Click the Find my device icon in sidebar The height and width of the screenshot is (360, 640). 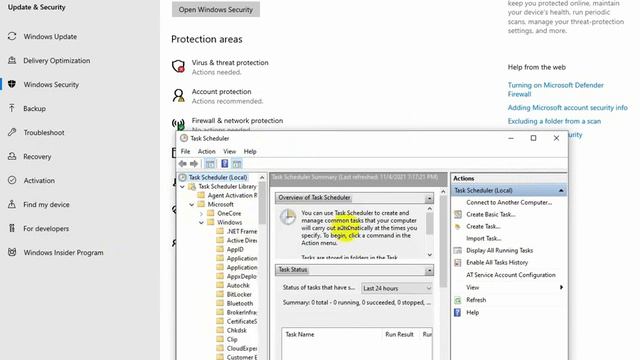point(12,204)
